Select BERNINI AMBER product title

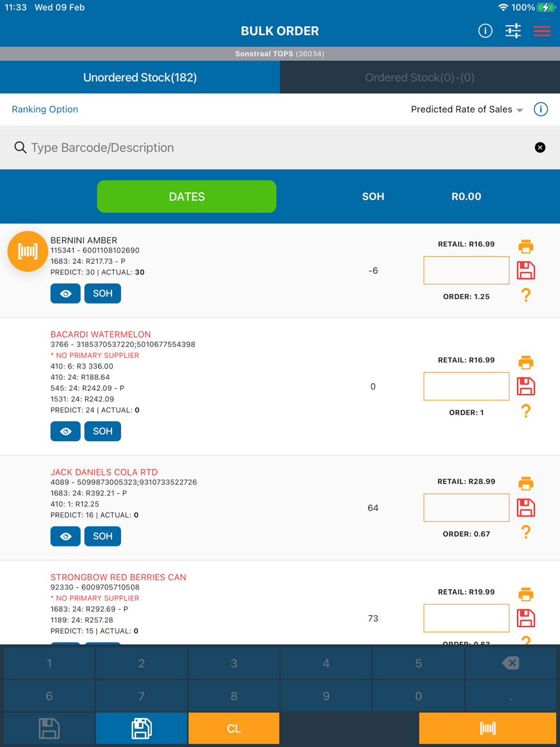(x=84, y=240)
